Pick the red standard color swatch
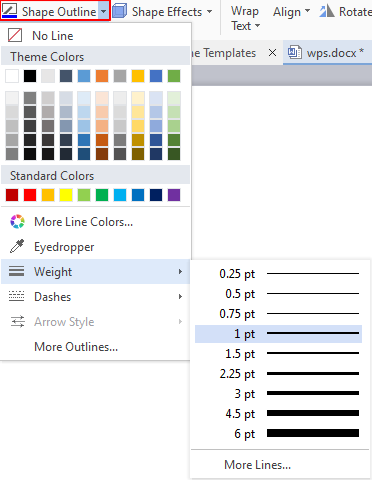372x480 pixels. (30, 195)
